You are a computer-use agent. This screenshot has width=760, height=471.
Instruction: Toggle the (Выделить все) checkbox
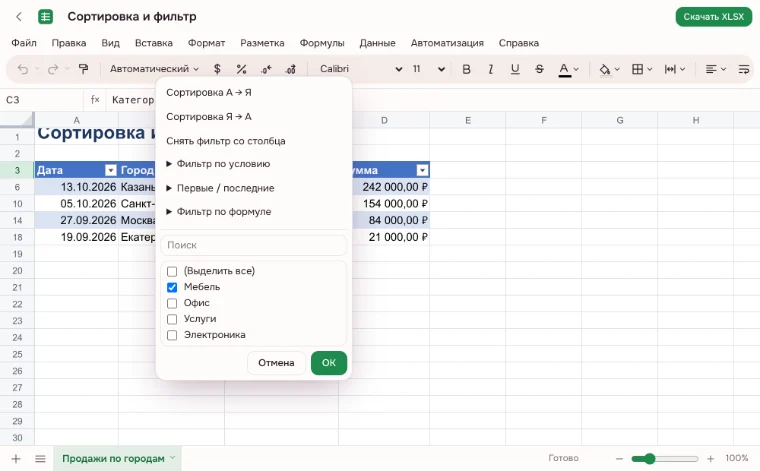172,271
